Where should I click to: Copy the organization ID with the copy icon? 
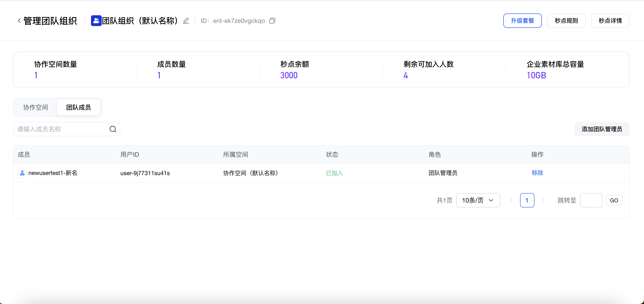point(272,20)
